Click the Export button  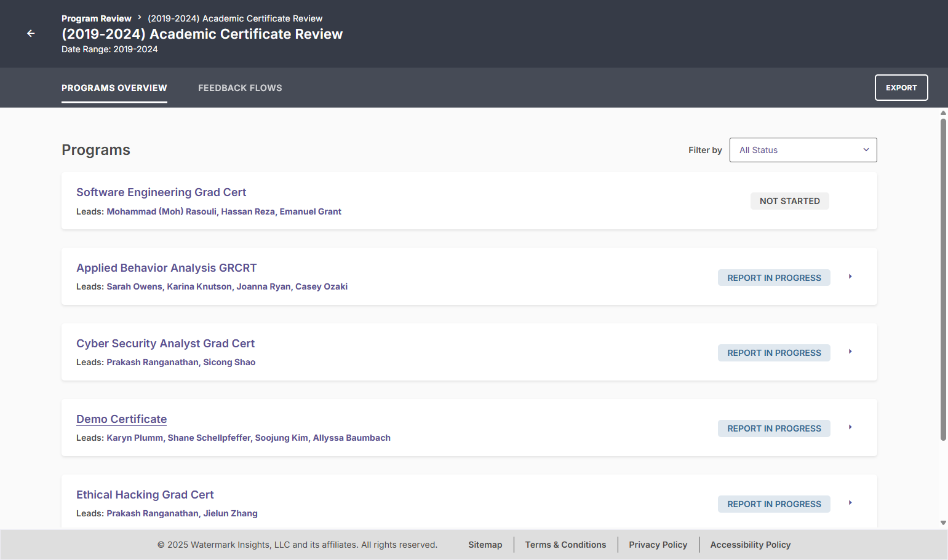901,87
